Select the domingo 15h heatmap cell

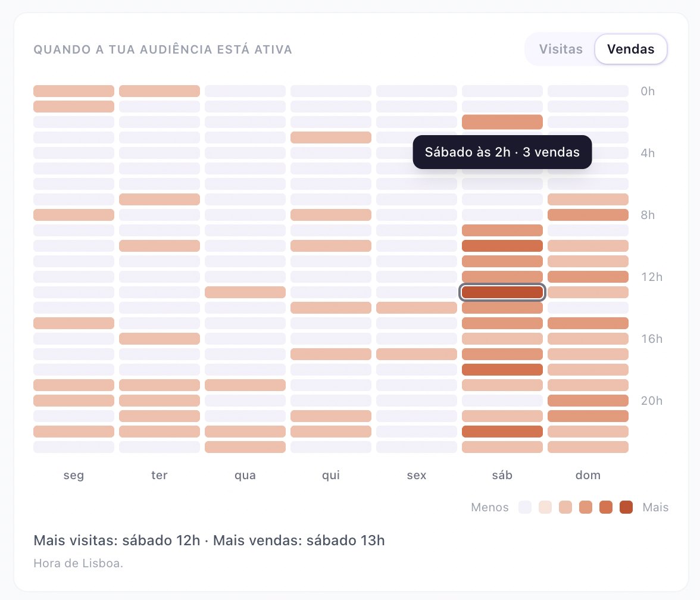[588, 323]
